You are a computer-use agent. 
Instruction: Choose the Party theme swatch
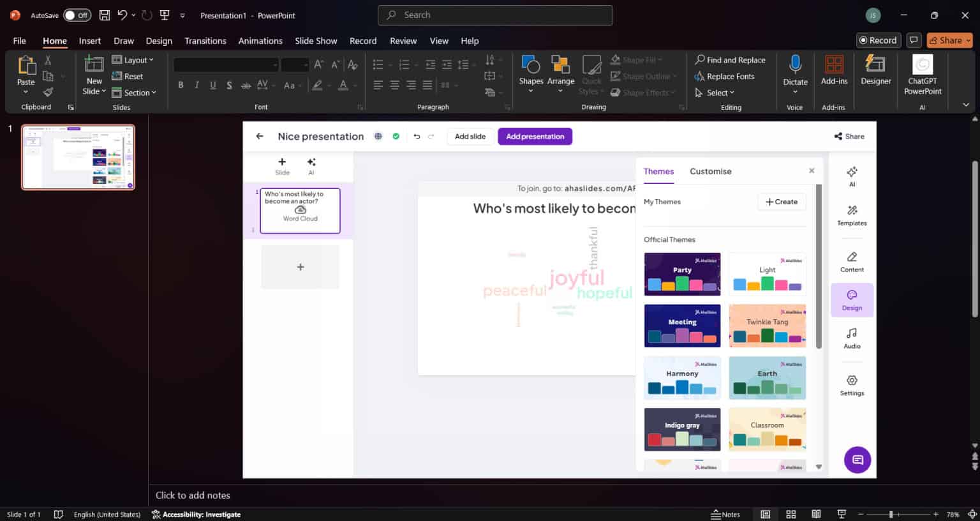[x=682, y=274]
